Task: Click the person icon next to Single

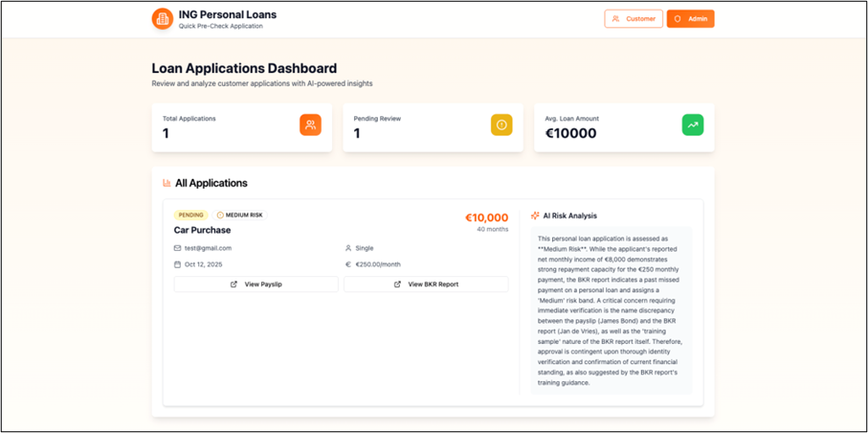Action: click(348, 248)
